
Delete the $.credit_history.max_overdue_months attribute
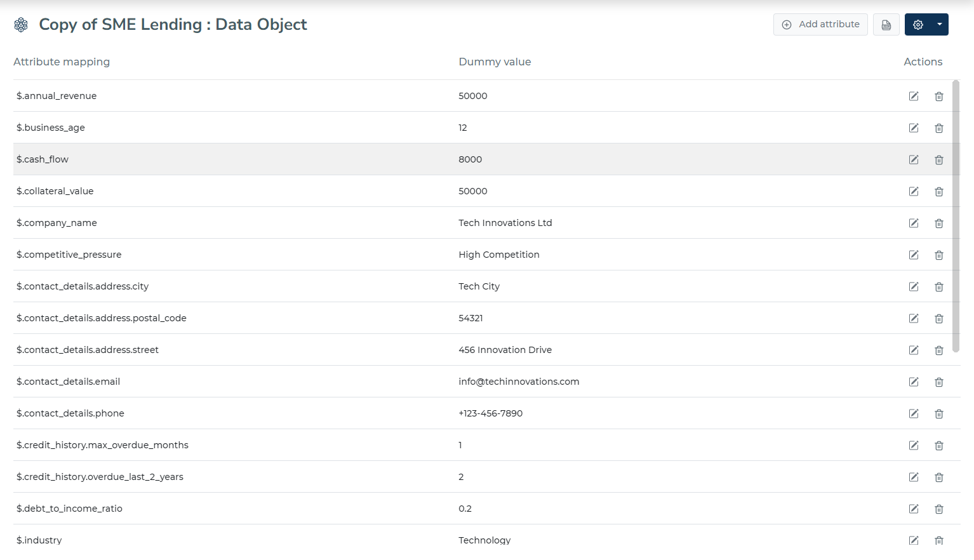939,446
